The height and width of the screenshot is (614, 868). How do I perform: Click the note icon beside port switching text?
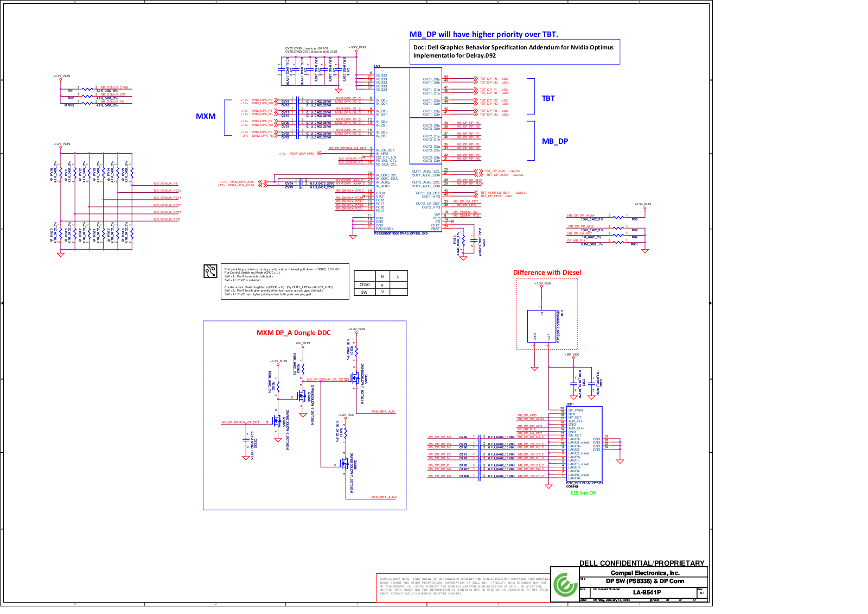point(210,271)
